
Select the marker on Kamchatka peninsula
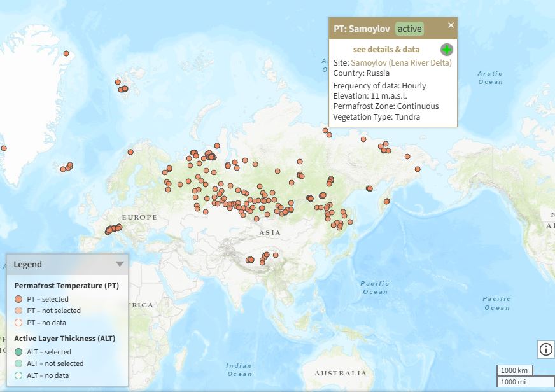click(x=386, y=202)
